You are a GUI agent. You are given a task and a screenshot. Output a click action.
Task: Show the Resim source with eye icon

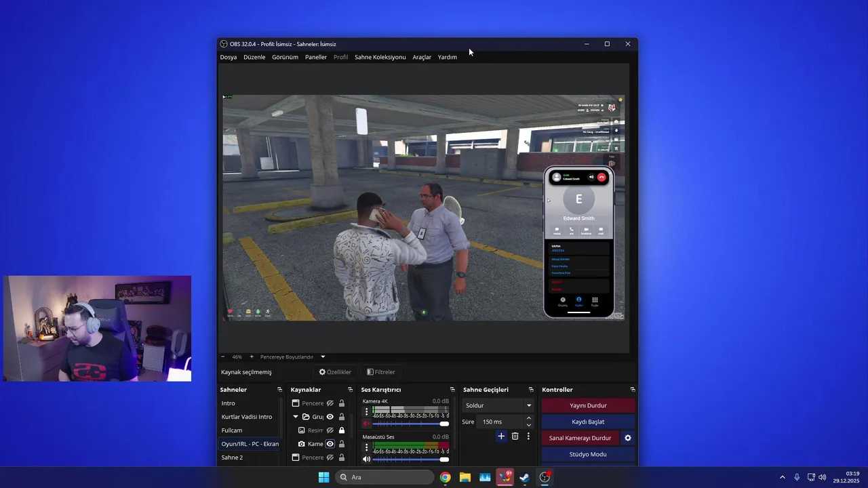[x=330, y=430]
